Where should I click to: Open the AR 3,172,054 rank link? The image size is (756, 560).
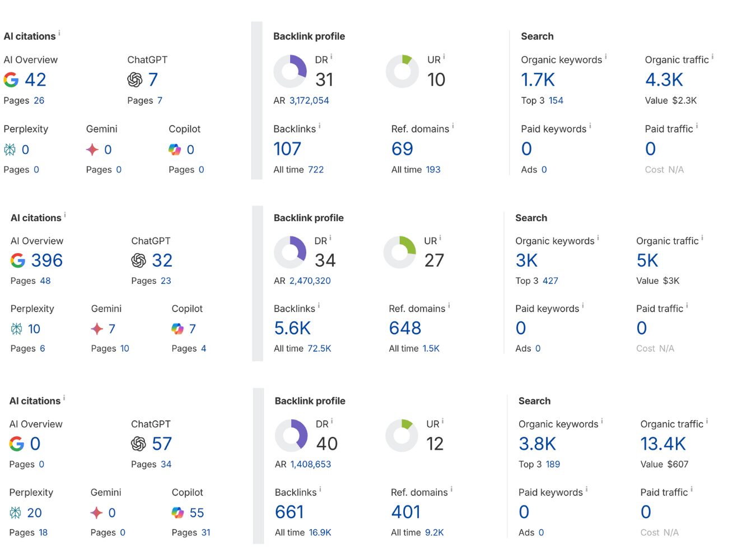[x=309, y=101]
